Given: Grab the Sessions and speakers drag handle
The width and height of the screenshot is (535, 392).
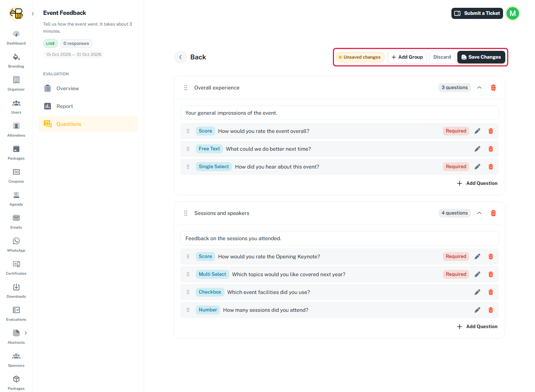Looking at the screenshot, I should [186, 213].
